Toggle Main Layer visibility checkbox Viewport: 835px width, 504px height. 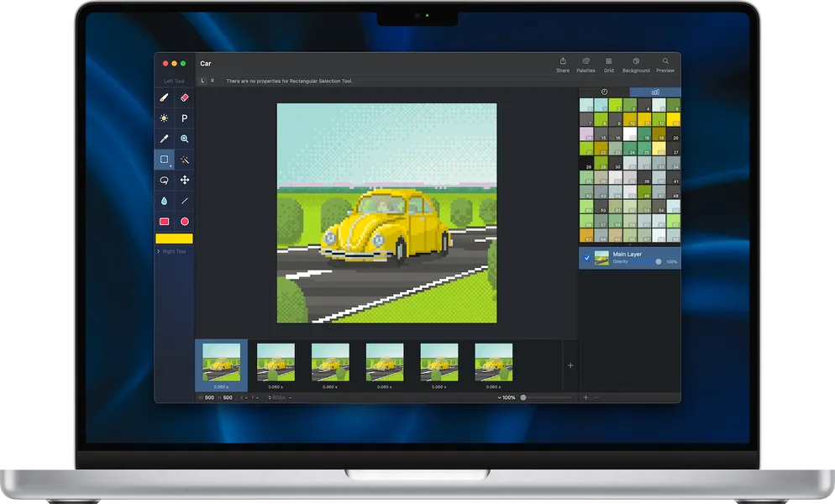coord(587,258)
